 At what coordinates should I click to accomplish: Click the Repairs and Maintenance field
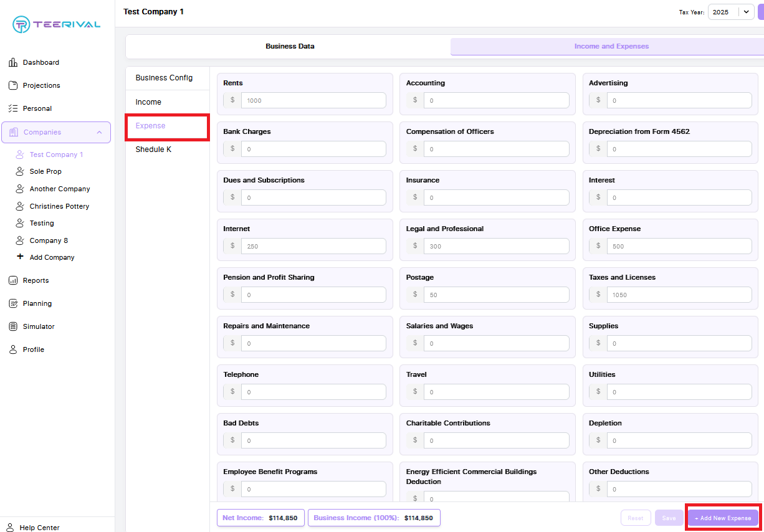313,343
